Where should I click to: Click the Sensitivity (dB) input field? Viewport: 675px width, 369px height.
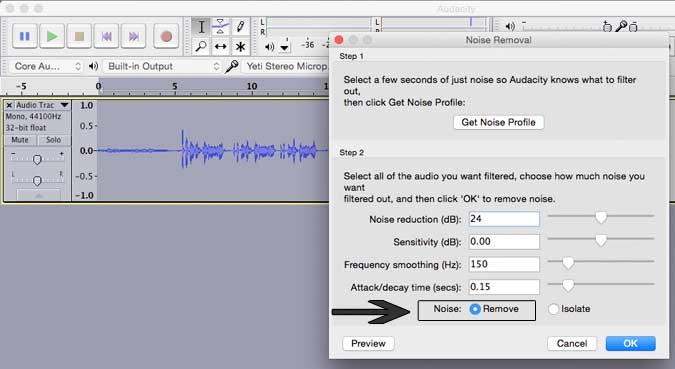[x=504, y=242]
